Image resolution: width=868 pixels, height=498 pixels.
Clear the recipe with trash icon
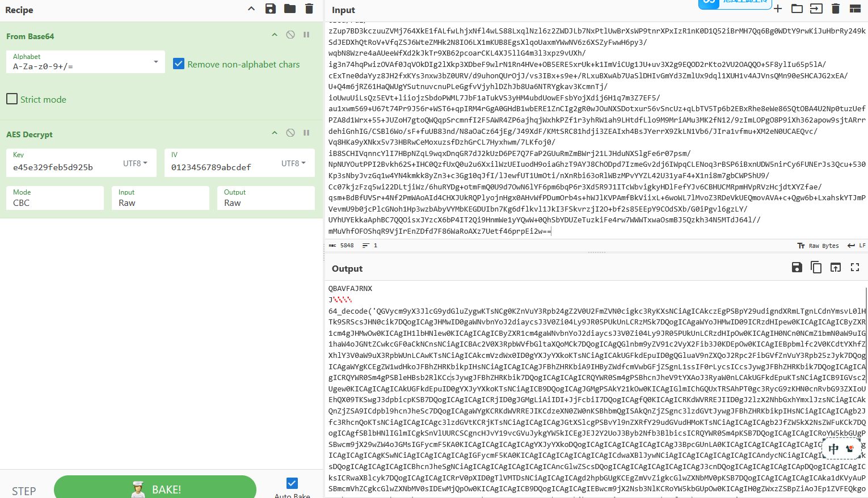309,9
